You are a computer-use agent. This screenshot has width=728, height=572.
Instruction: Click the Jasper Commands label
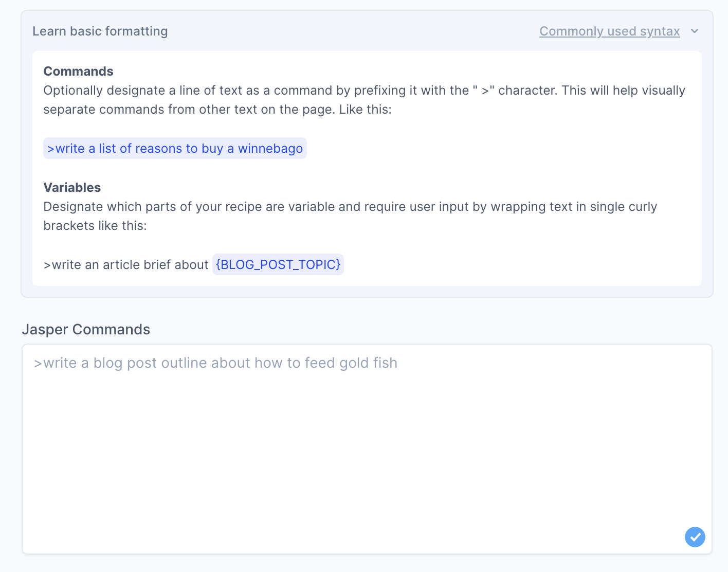click(86, 329)
